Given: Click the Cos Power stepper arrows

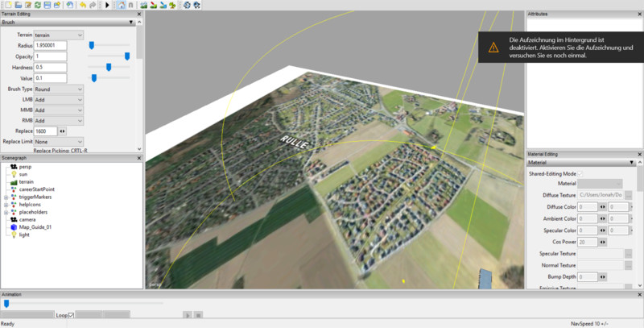Looking at the screenshot, I should pyautogui.click(x=602, y=242).
